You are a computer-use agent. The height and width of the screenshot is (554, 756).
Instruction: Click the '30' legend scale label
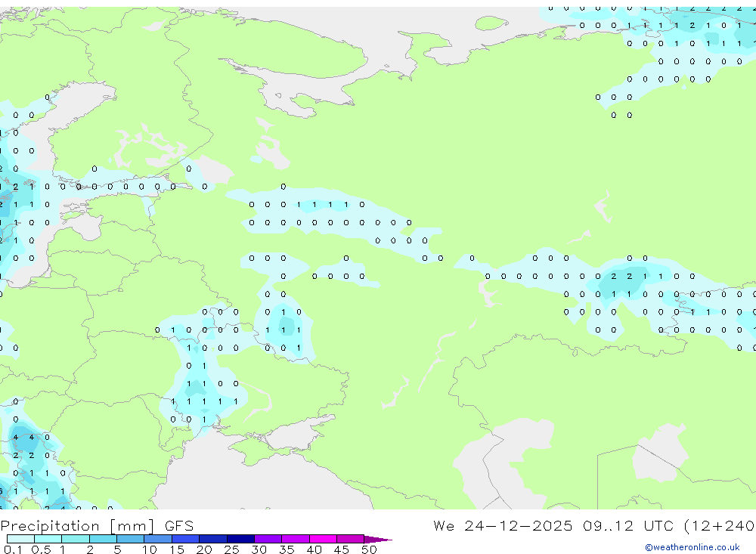259,549
